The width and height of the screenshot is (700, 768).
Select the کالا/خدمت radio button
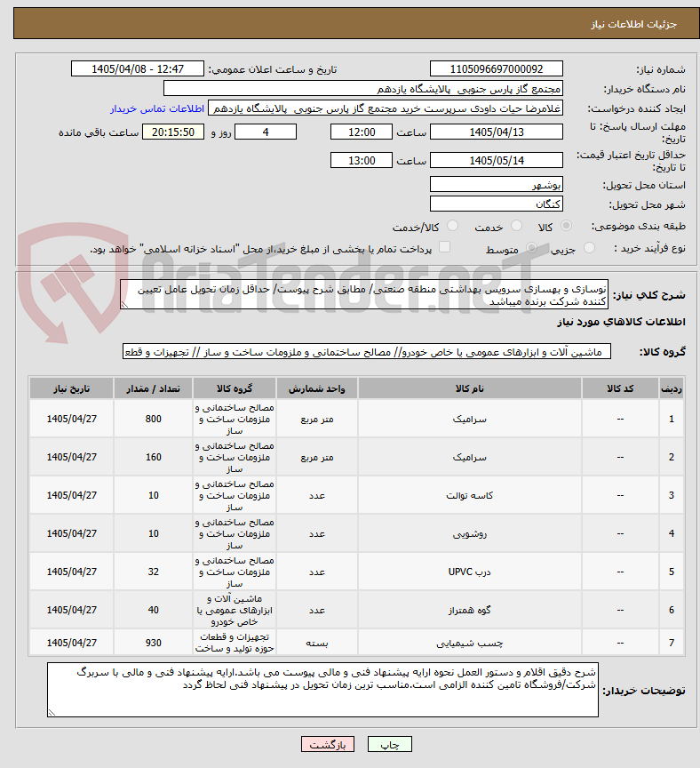452,226
